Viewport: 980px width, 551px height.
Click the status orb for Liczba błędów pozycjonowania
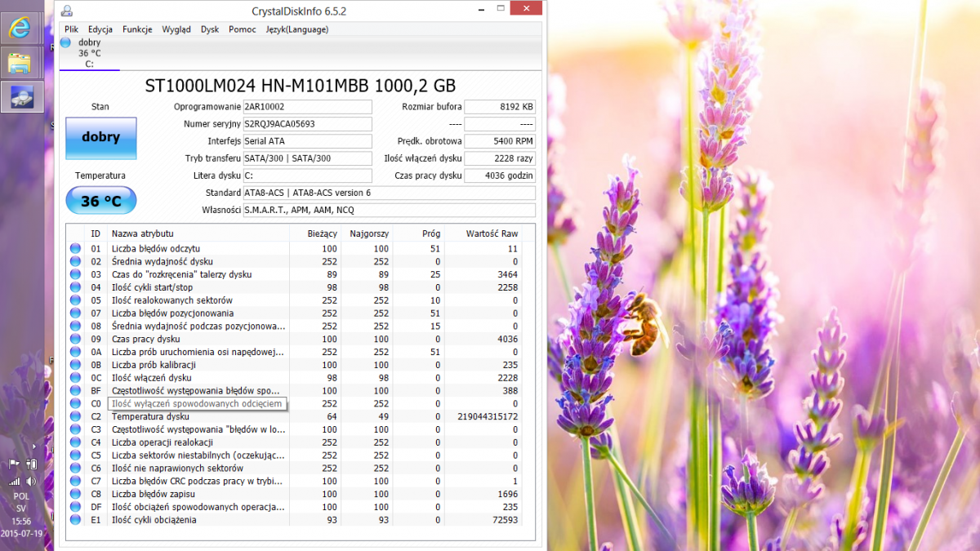coord(75,313)
